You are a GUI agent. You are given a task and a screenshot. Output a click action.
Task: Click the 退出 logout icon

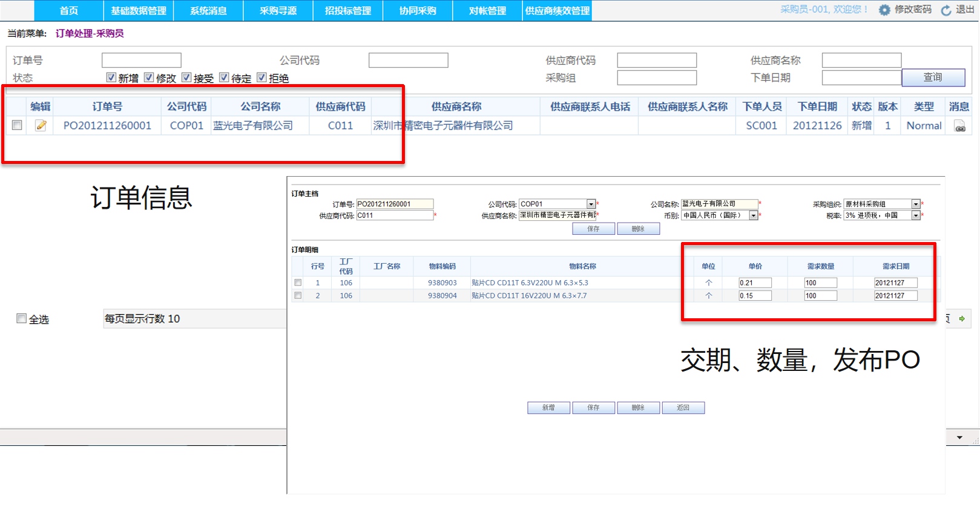pos(946,10)
